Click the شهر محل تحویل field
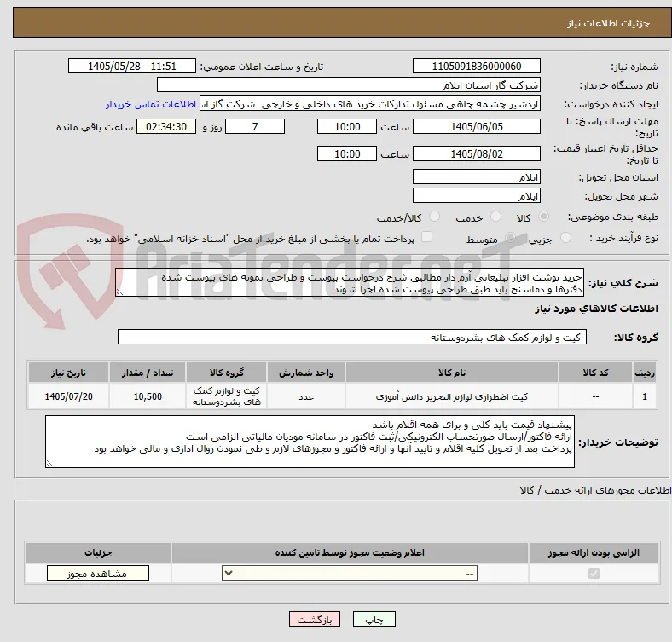672x642 pixels. (476, 195)
